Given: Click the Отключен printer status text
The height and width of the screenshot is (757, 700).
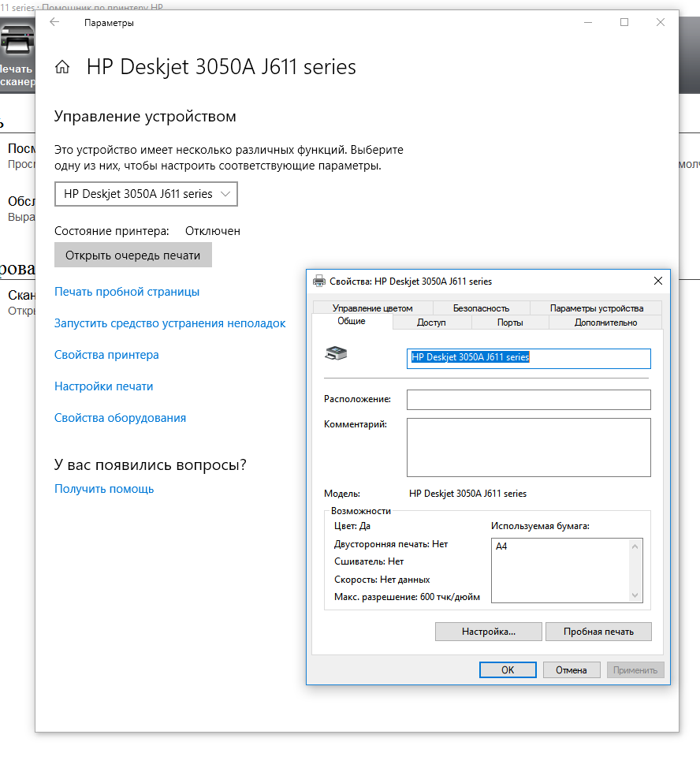Looking at the screenshot, I should [212, 231].
